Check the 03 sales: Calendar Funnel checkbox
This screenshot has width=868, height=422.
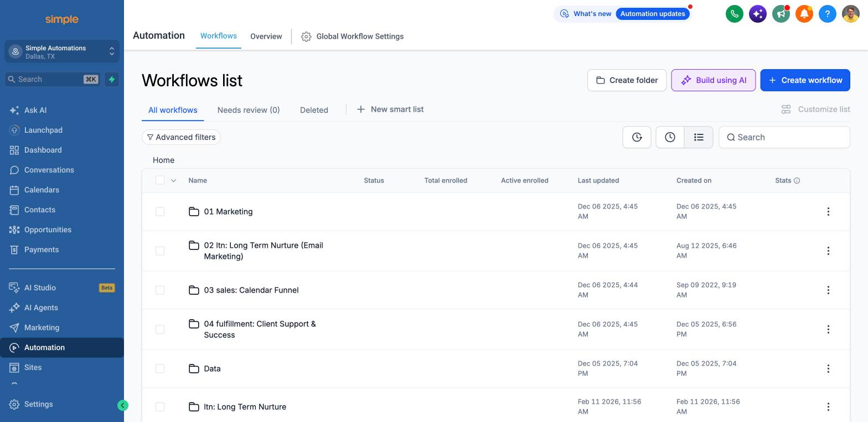[x=160, y=290]
